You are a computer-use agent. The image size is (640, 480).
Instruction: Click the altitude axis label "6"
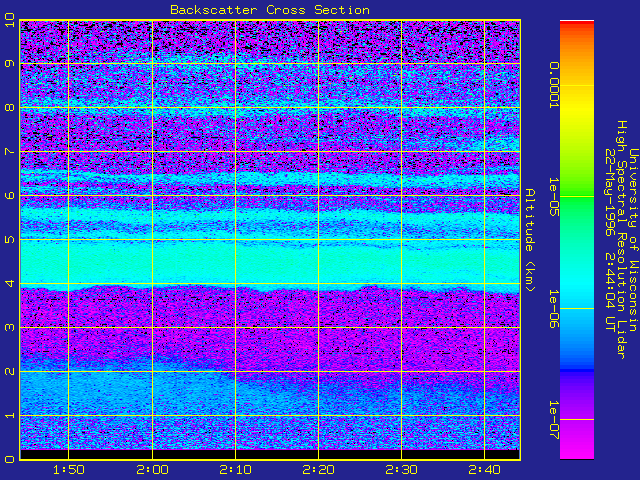point(10,196)
